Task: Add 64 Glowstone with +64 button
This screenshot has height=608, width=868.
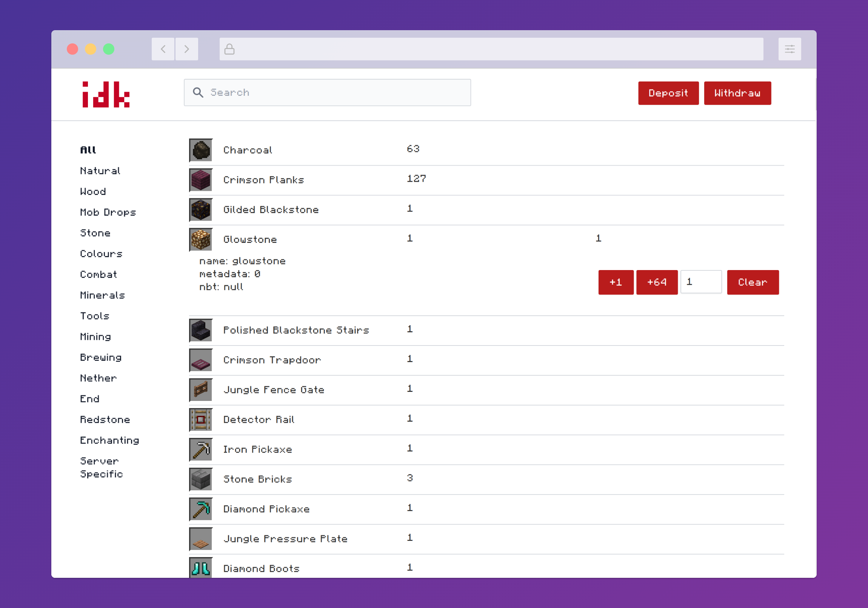Action: (657, 282)
